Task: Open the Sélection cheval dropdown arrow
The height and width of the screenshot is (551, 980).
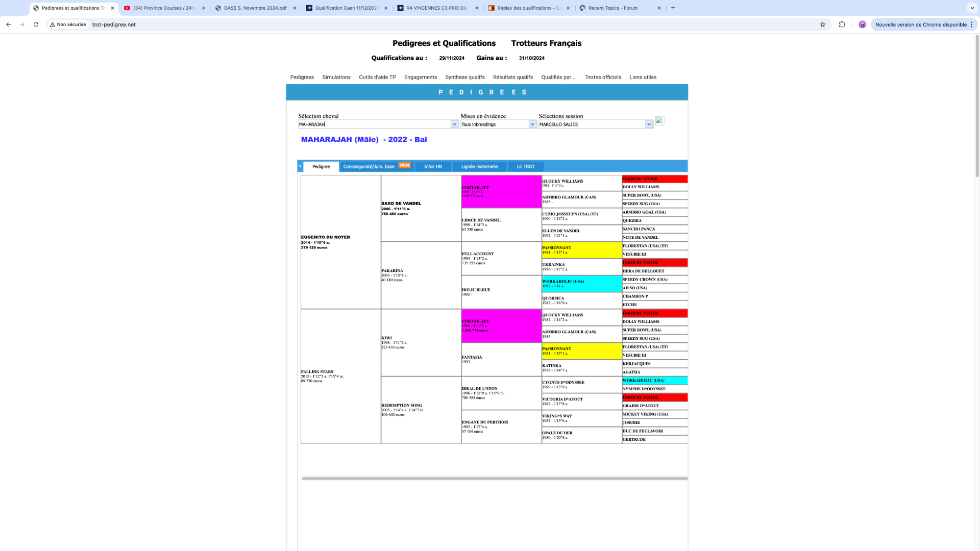Action: [x=454, y=124]
